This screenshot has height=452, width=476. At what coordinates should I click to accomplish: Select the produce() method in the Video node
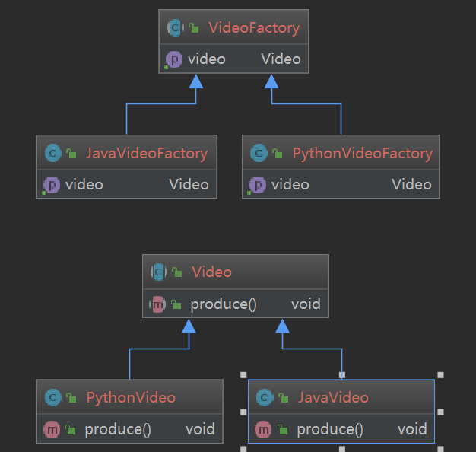(224, 304)
